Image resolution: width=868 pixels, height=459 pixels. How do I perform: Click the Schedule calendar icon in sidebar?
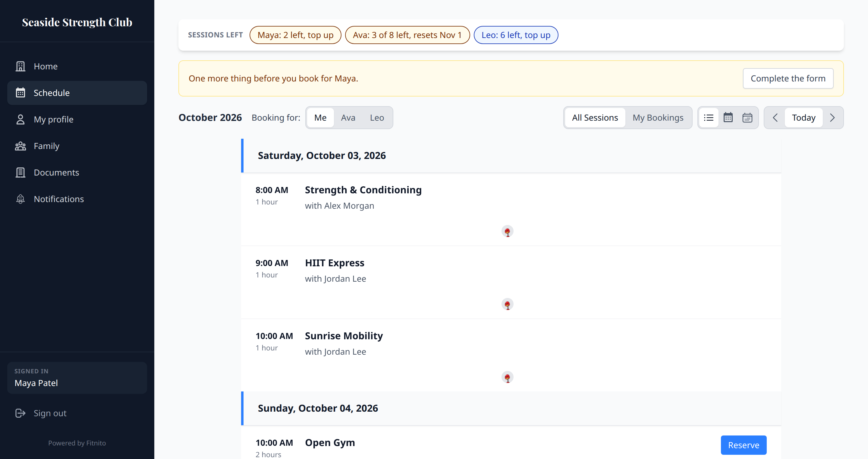click(20, 93)
